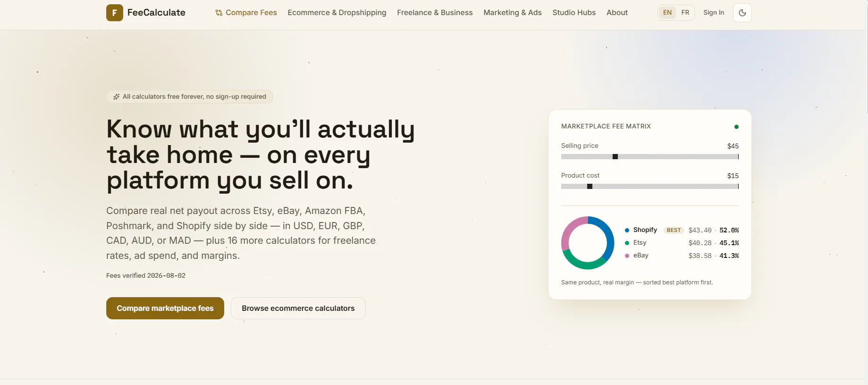Click eBay's 41.3% margin value
The width and height of the screenshot is (868, 385).
pyautogui.click(x=729, y=256)
